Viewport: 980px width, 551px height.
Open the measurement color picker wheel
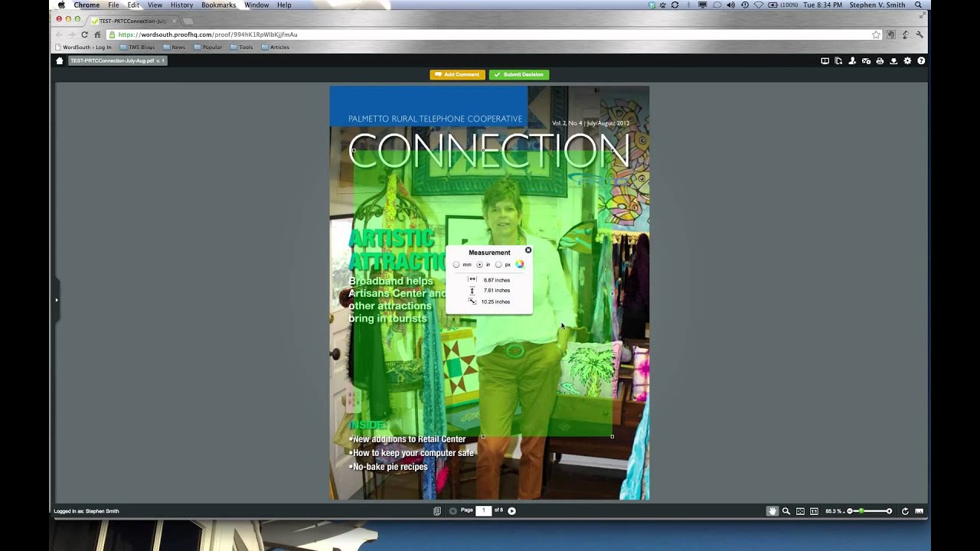point(519,265)
